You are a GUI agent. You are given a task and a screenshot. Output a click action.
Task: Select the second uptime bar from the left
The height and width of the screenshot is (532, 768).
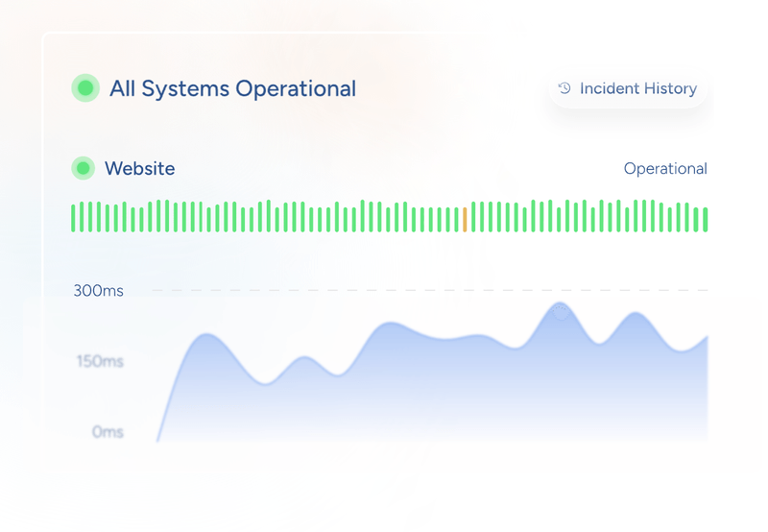[83, 217]
